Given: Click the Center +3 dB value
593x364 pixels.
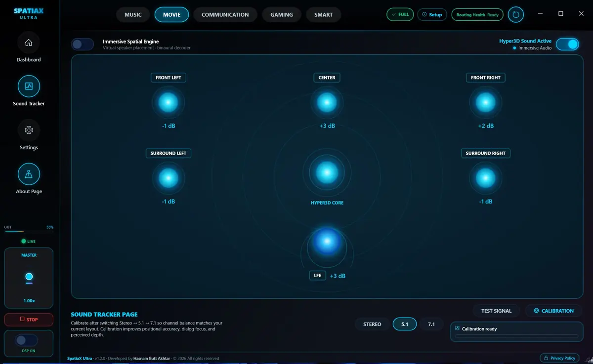Looking at the screenshot, I should pyautogui.click(x=327, y=126).
